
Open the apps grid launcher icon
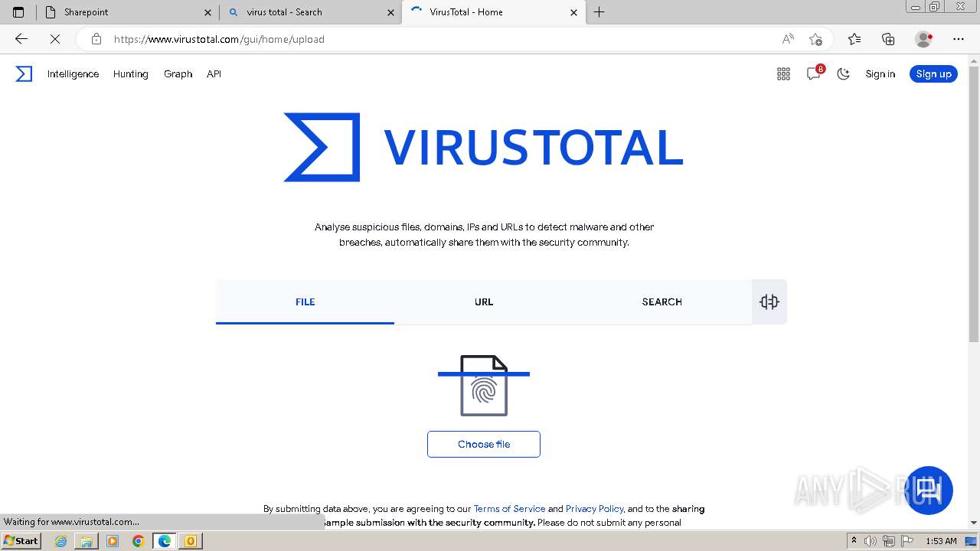tap(783, 74)
